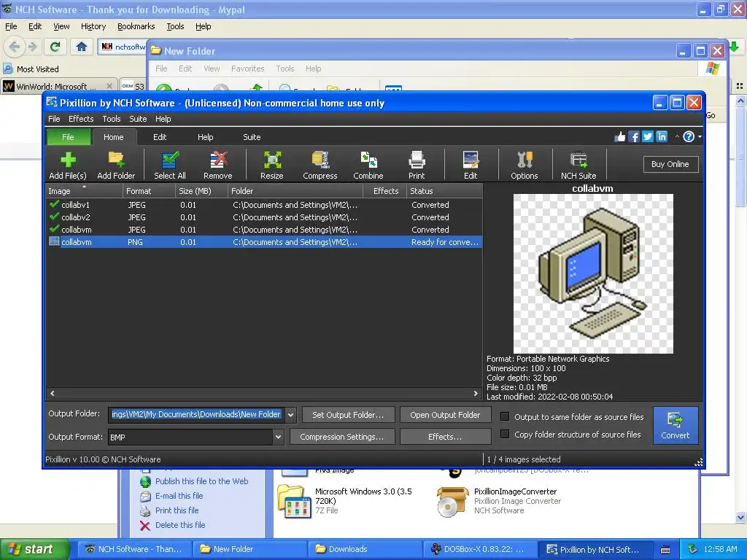Click the Convert button
The width and height of the screenshot is (747, 560).
[675, 425]
